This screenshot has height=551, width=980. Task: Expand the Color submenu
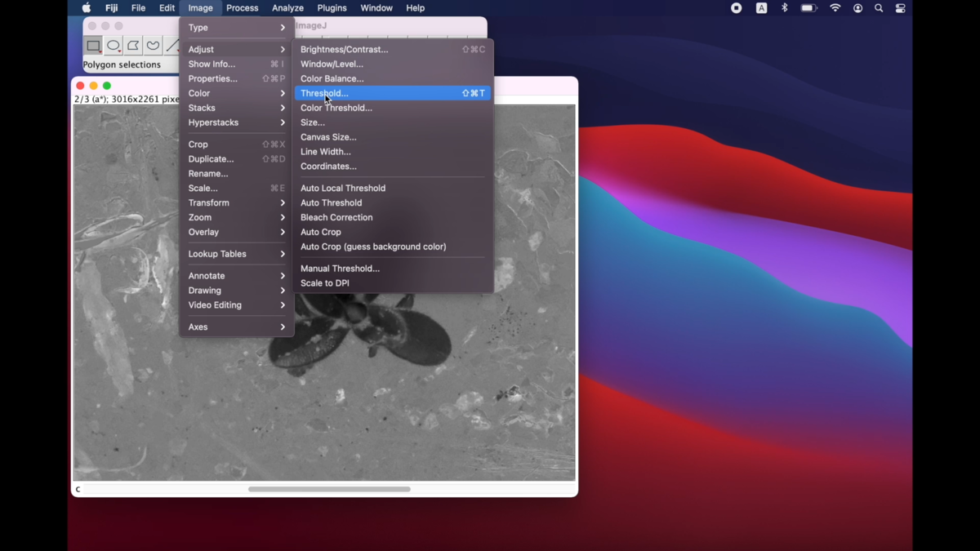point(236,93)
